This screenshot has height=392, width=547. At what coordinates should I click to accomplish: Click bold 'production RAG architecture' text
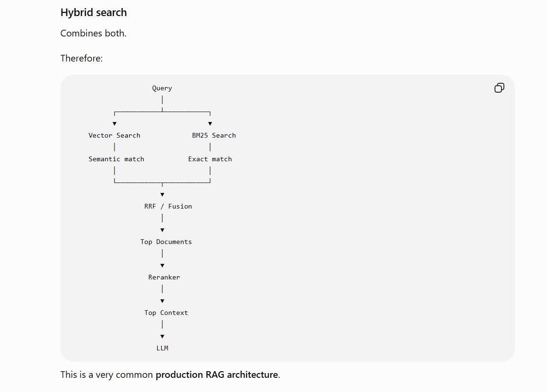tap(217, 375)
